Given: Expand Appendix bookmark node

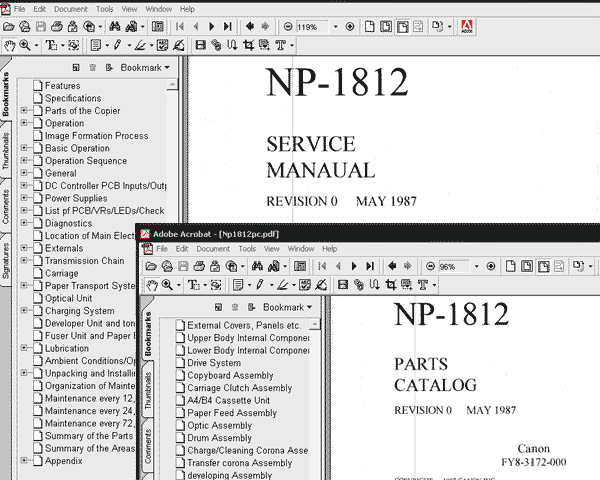Looking at the screenshot, I should point(24,460).
